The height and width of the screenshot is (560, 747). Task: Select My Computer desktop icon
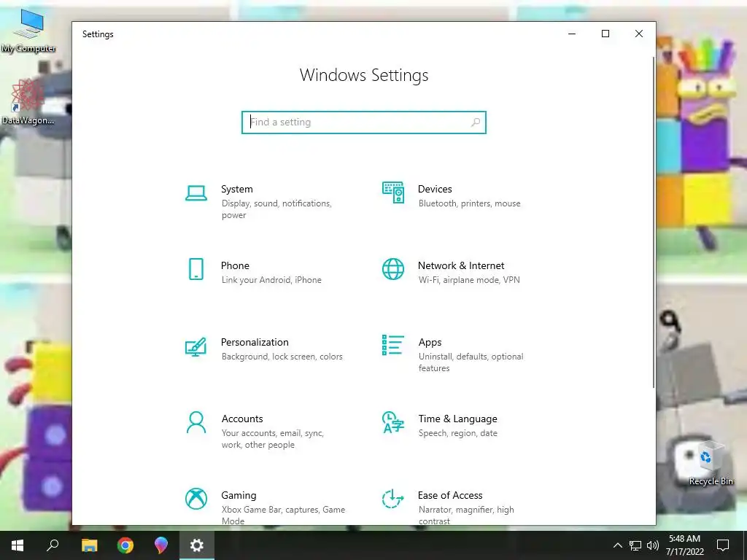[x=28, y=31]
